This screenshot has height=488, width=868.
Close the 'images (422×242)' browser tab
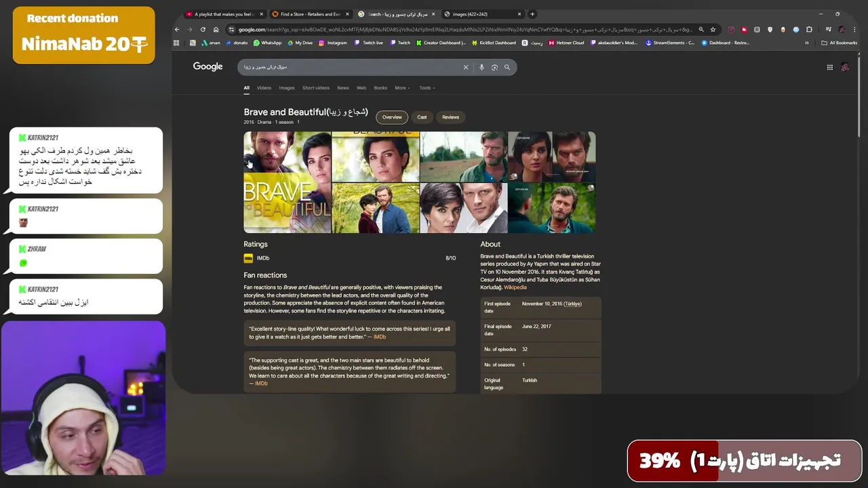[x=519, y=14]
